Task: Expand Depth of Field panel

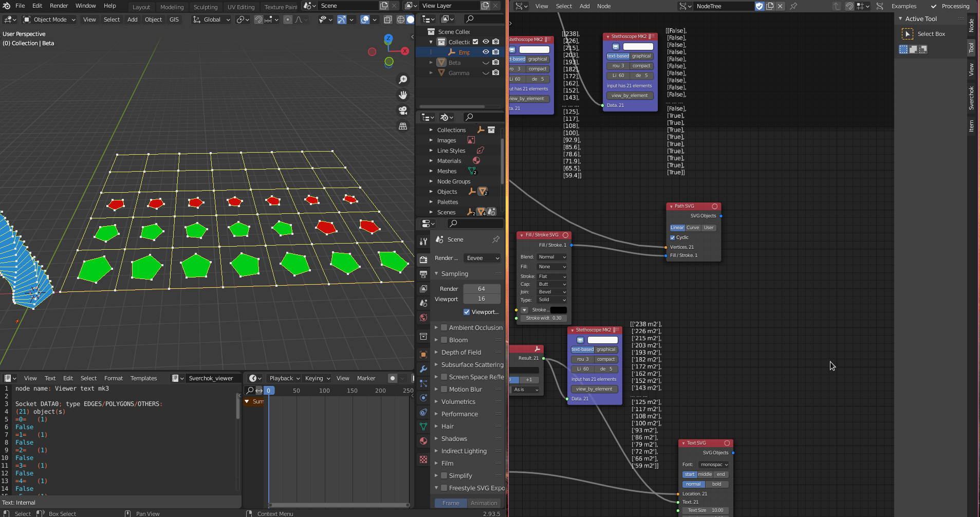Action: tap(461, 352)
